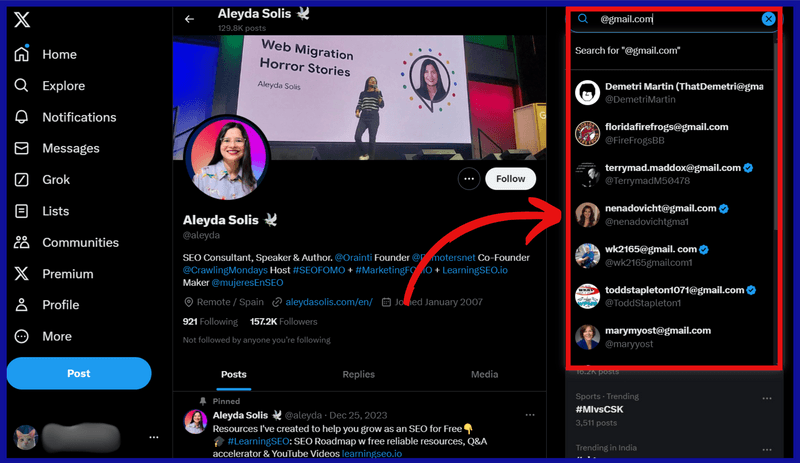Open account switcher dots at bottom left

[x=153, y=437]
